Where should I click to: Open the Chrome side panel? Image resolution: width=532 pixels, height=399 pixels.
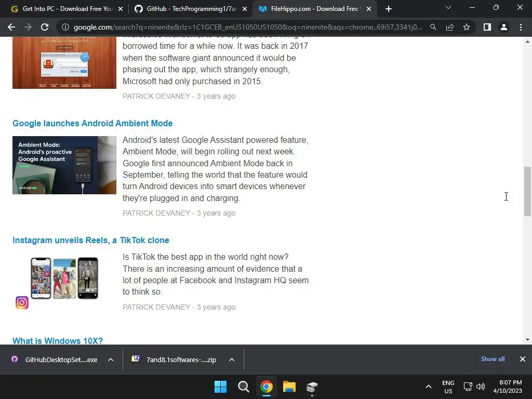[x=487, y=27]
